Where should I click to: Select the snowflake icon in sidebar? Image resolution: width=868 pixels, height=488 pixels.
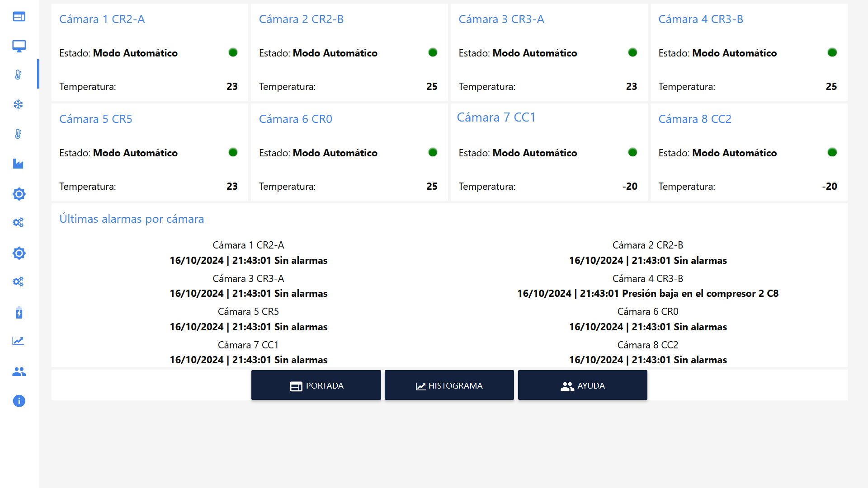(x=18, y=104)
